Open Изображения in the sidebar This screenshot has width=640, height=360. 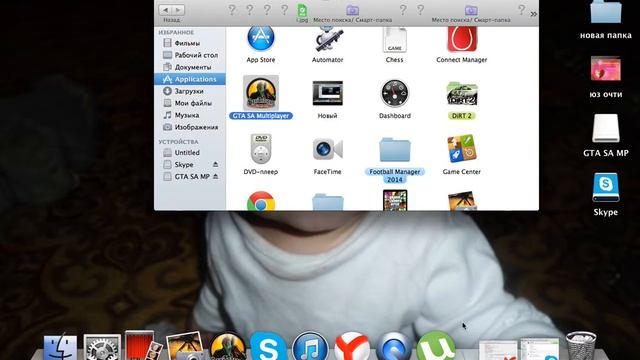(x=190, y=127)
